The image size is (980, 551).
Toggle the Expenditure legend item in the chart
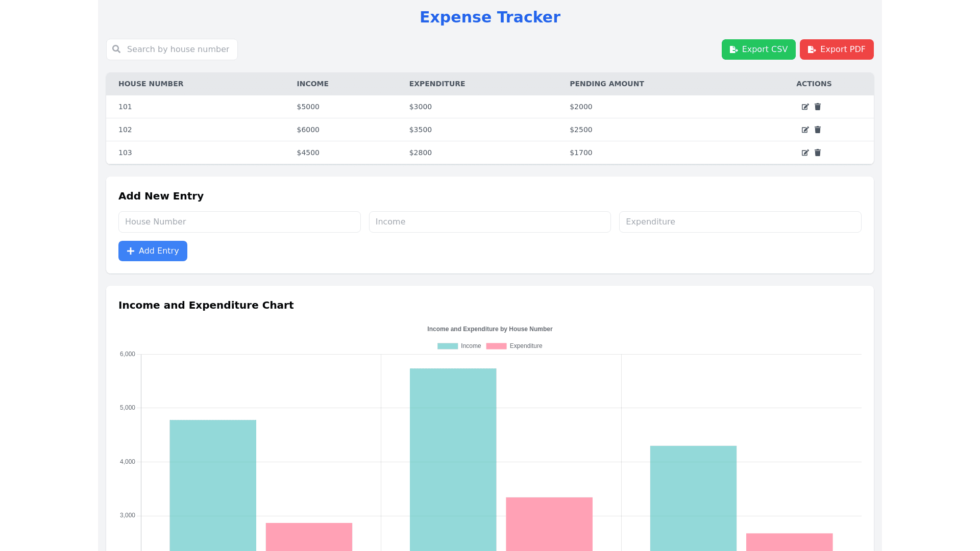point(514,346)
